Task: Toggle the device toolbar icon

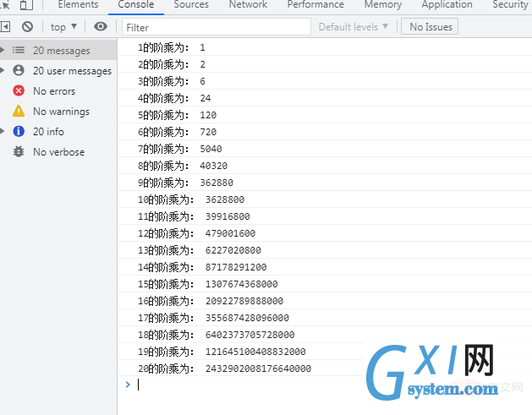Action: click(26, 5)
